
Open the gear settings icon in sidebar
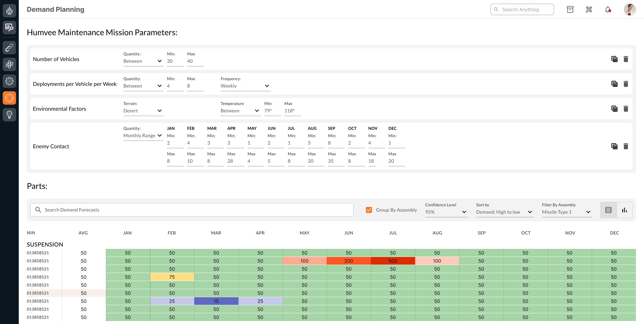[9, 81]
